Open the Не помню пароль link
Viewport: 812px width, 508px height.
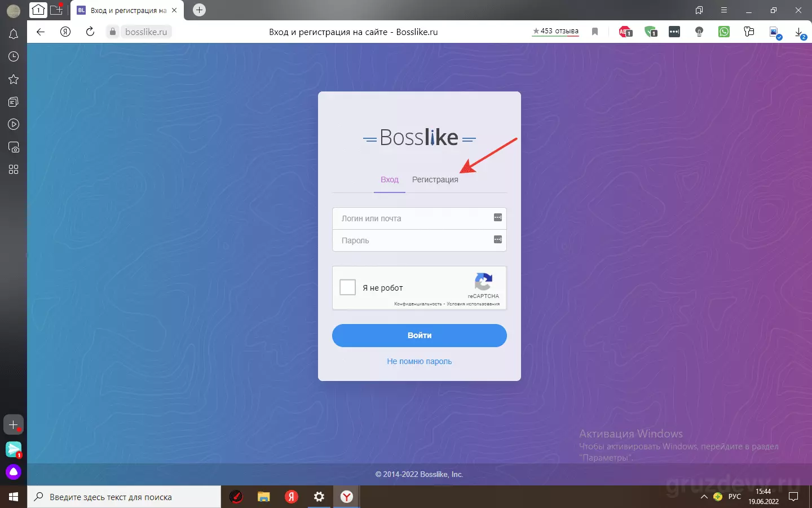(x=420, y=361)
